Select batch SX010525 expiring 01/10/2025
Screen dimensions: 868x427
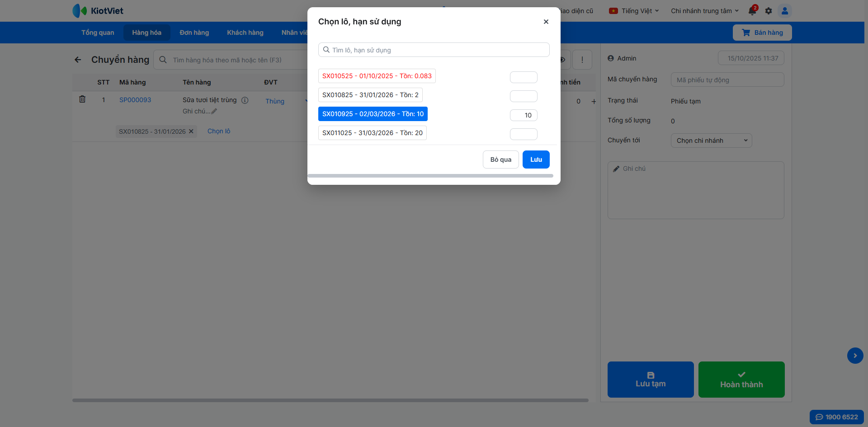(377, 76)
